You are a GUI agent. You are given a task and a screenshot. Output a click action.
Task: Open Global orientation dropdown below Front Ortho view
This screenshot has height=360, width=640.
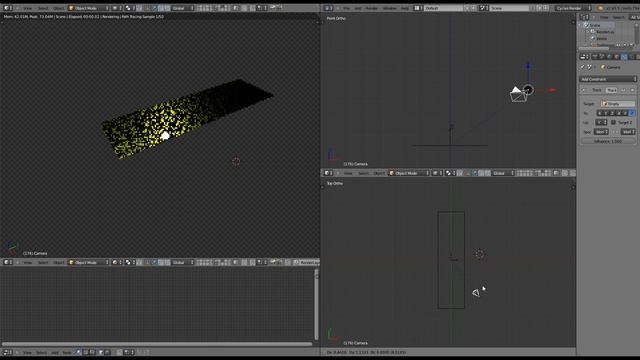click(x=503, y=173)
